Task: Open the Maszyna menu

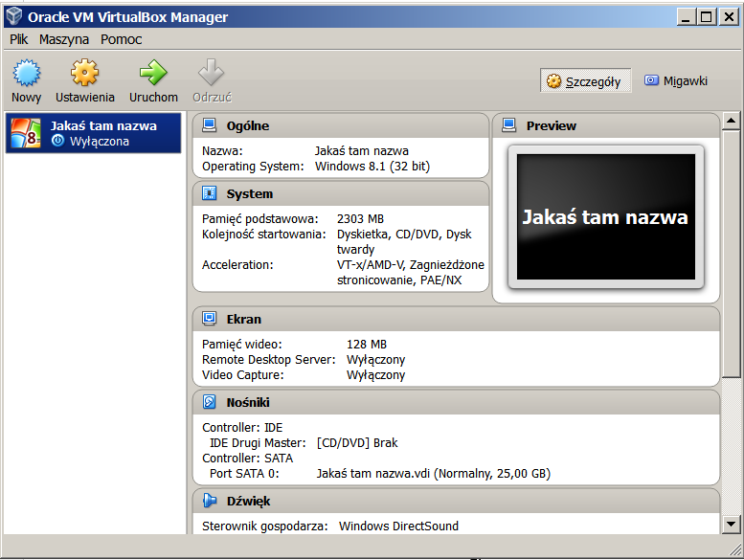Action: [64, 39]
